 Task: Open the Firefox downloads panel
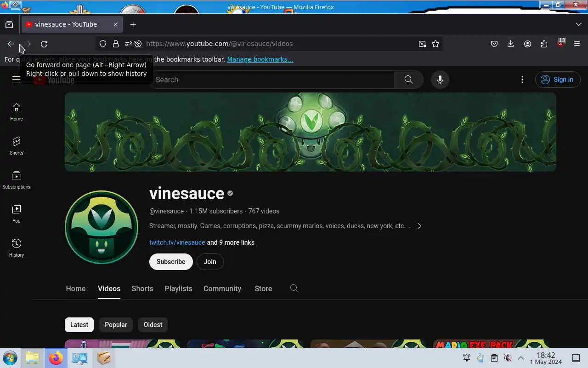pyautogui.click(x=510, y=44)
